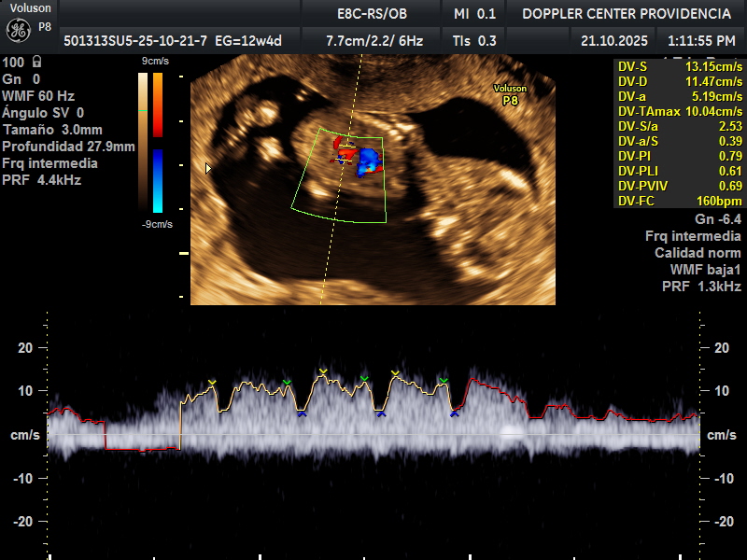747x560 pixels.
Task: Click the Ángulo SV 0 setting
Action: [x=43, y=113]
